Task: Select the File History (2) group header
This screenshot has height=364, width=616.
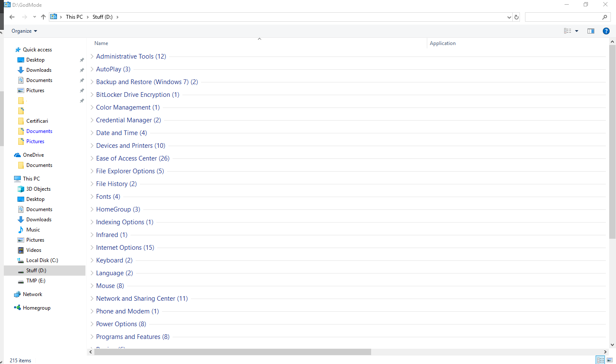Action: click(116, 184)
